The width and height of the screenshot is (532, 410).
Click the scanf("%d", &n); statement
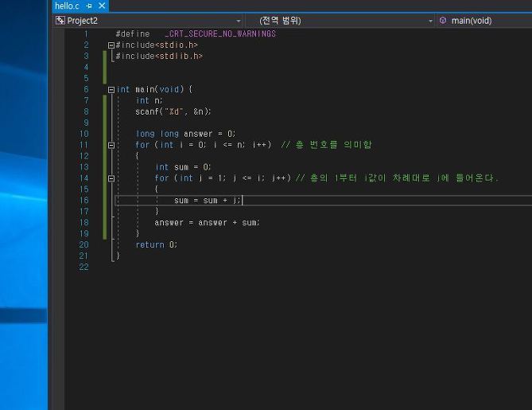(x=173, y=111)
